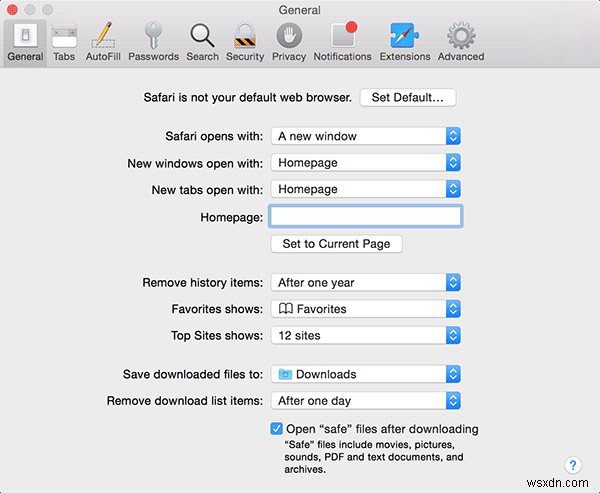Viewport: 600px width, 493px height.
Task: Open the Security padlock preferences pane
Action: point(245,42)
